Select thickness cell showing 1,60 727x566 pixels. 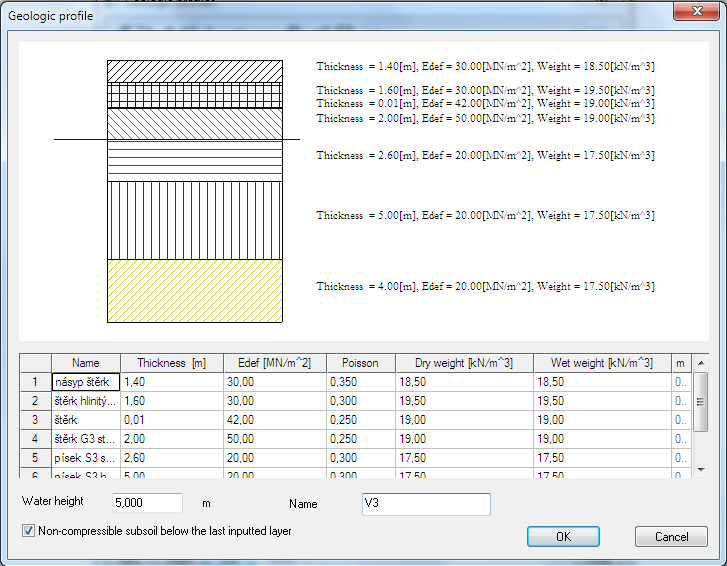pos(171,401)
